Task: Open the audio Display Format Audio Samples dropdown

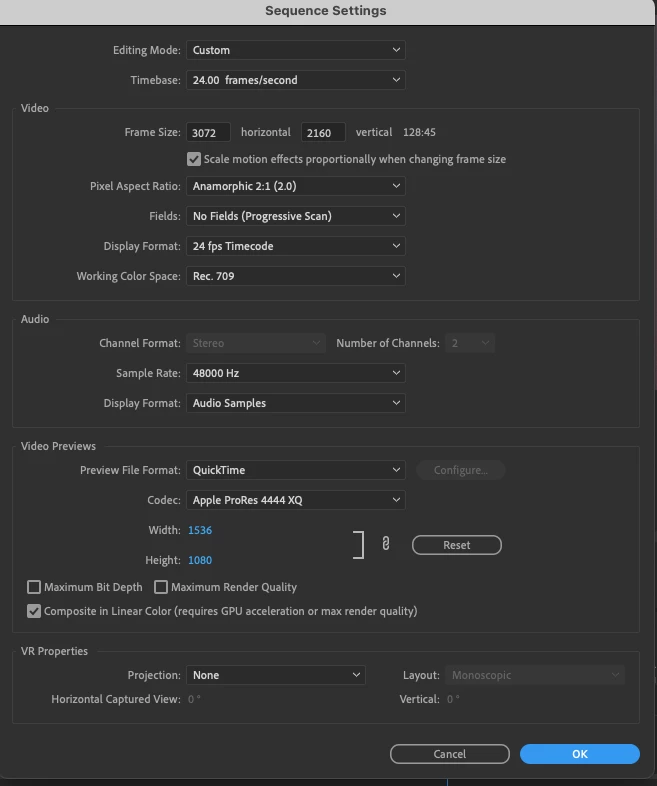Action: [296, 404]
